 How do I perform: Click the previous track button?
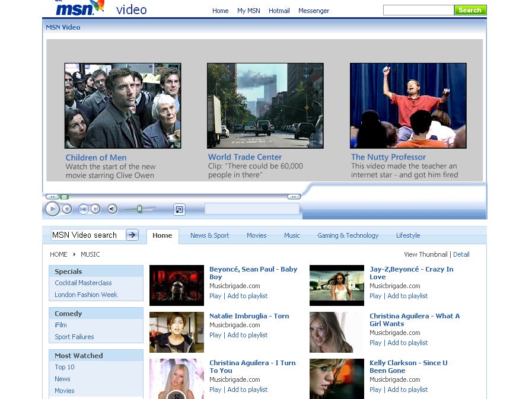[x=83, y=209]
